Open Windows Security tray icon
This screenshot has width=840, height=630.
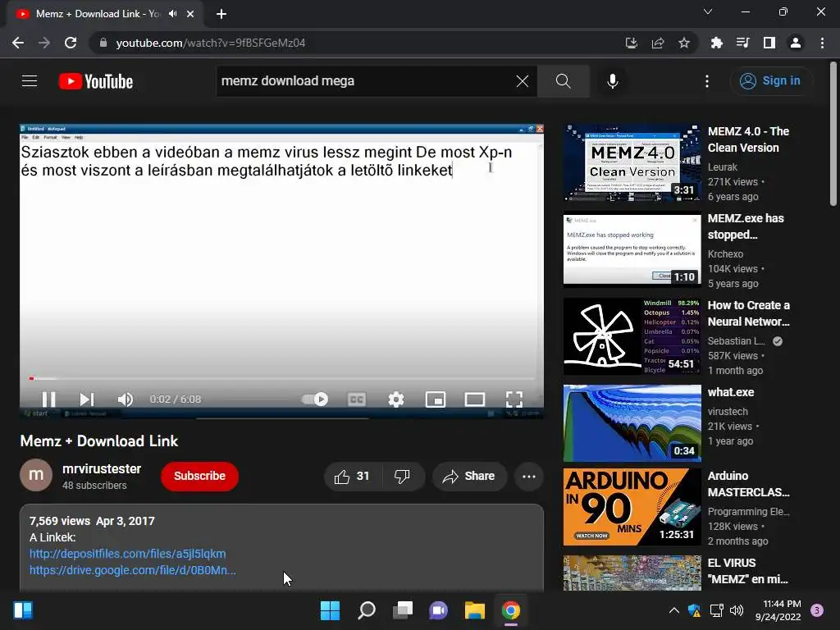[x=694, y=610]
